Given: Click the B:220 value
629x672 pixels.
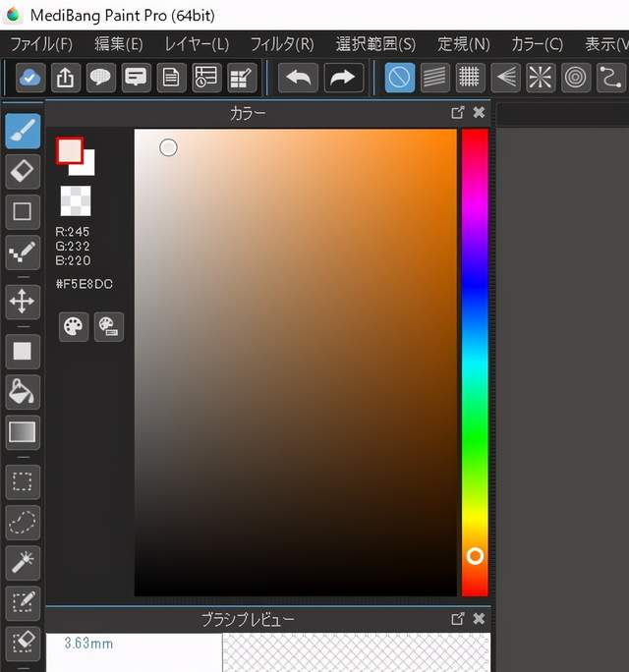Looking at the screenshot, I should click(x=73, y=260).
